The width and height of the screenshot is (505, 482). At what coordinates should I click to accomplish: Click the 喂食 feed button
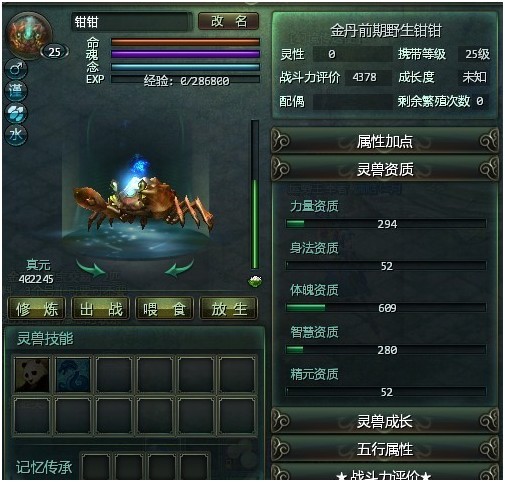point(164,309)
